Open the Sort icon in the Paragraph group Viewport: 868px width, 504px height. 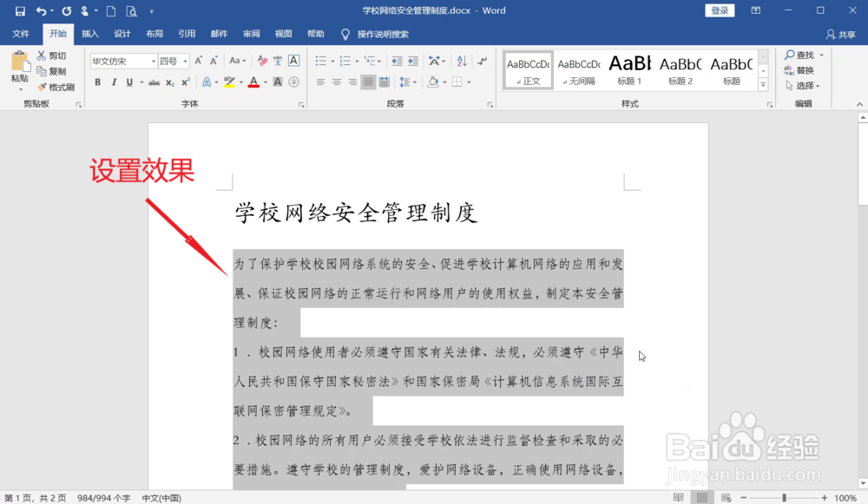[461, 60]
